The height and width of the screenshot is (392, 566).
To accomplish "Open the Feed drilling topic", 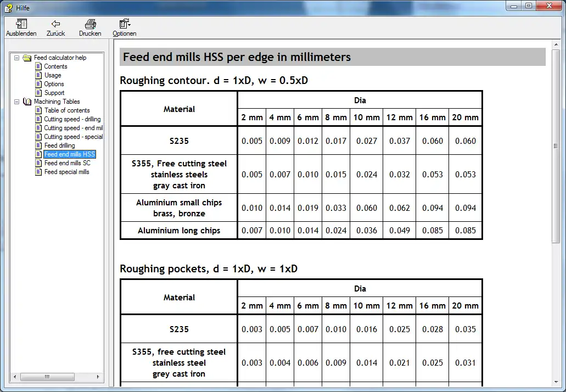I will coord(59,145).
